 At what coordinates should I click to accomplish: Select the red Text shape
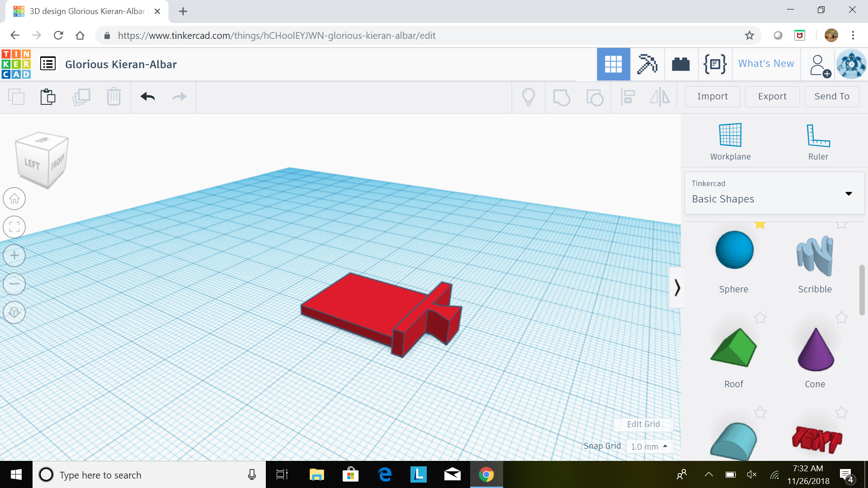point(817,439)
